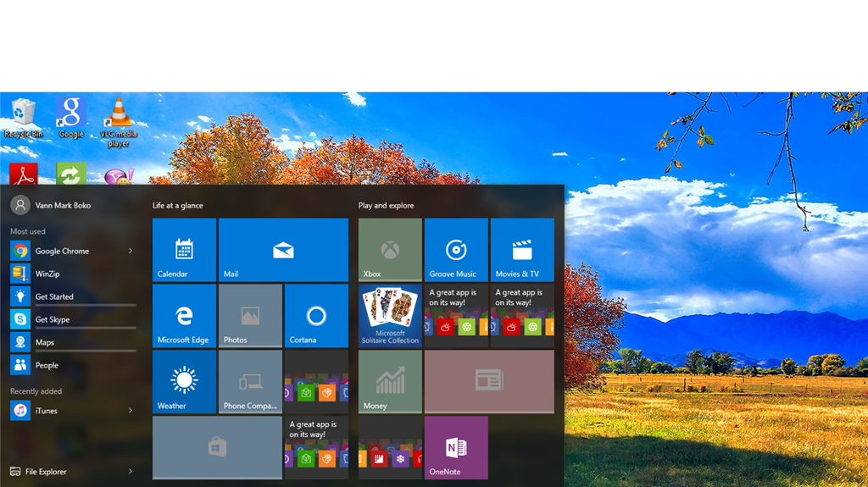Open the Google desktop shortcut
The image size is (868, 487).
pyautogui.click(x=71, y=118)
